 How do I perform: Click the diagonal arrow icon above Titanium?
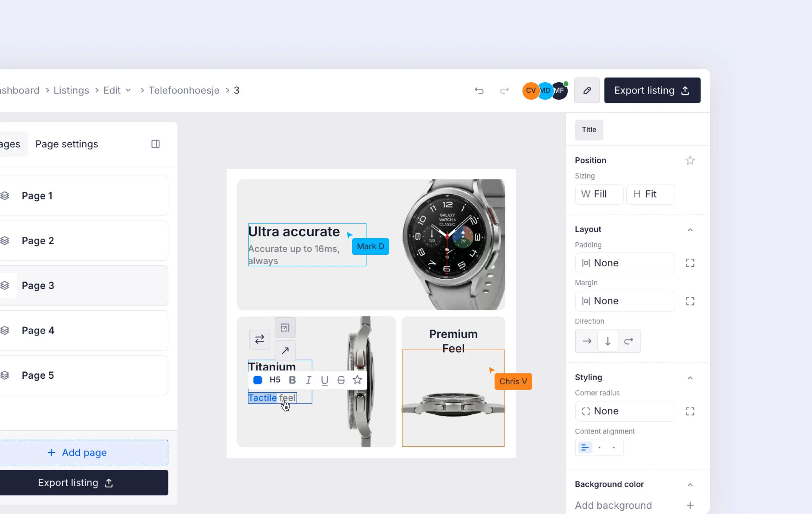[285, 351]
